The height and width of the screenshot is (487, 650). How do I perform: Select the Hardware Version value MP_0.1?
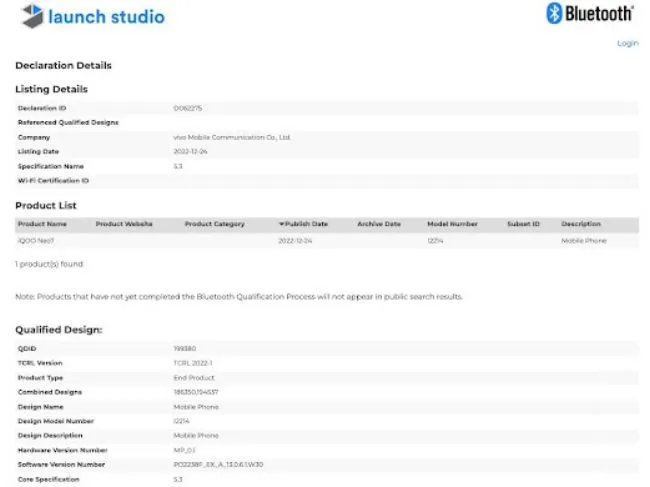pyautogui.click(x=184, y=450)
